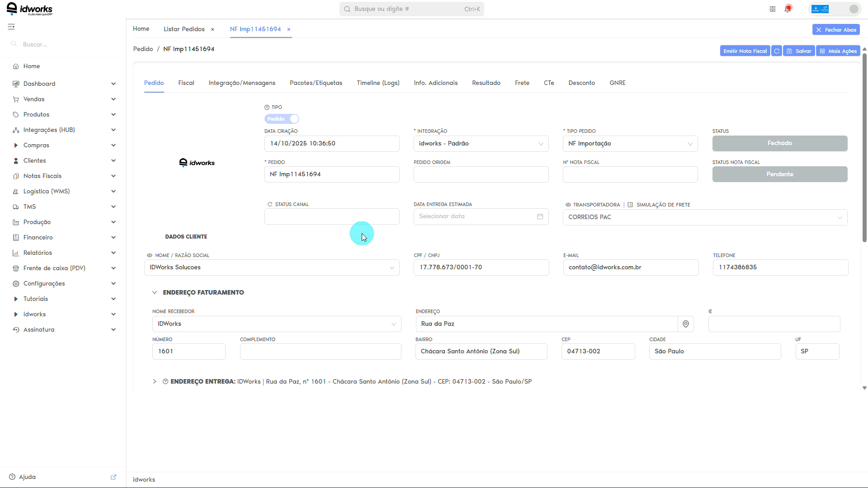Open the Nome / Razão Social dropdown
The width and height of the screenshot is (868, 488).
click(x=272, y=267)
